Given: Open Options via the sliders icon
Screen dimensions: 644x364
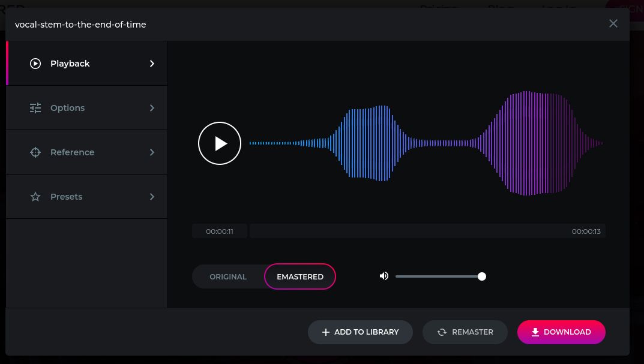Looking at the screenshot, I should pos(35,108).
